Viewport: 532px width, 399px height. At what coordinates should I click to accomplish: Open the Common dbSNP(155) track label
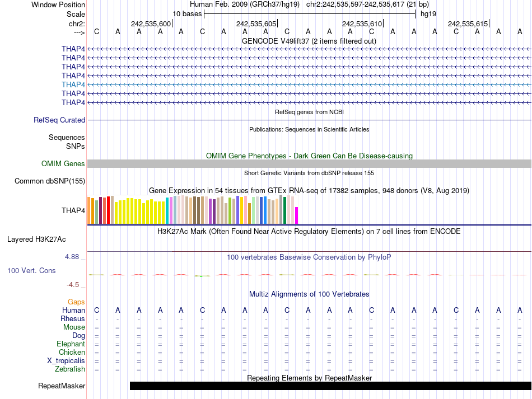click(50, 181)
